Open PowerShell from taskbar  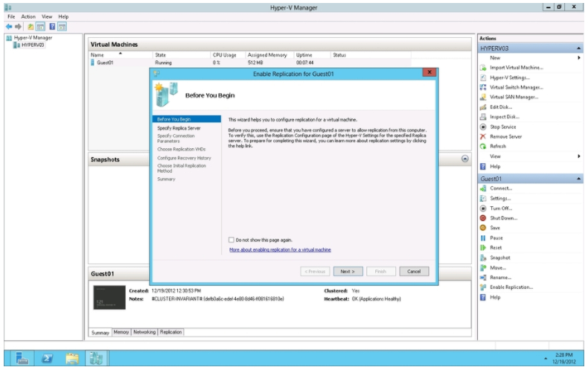pos(47,358)
